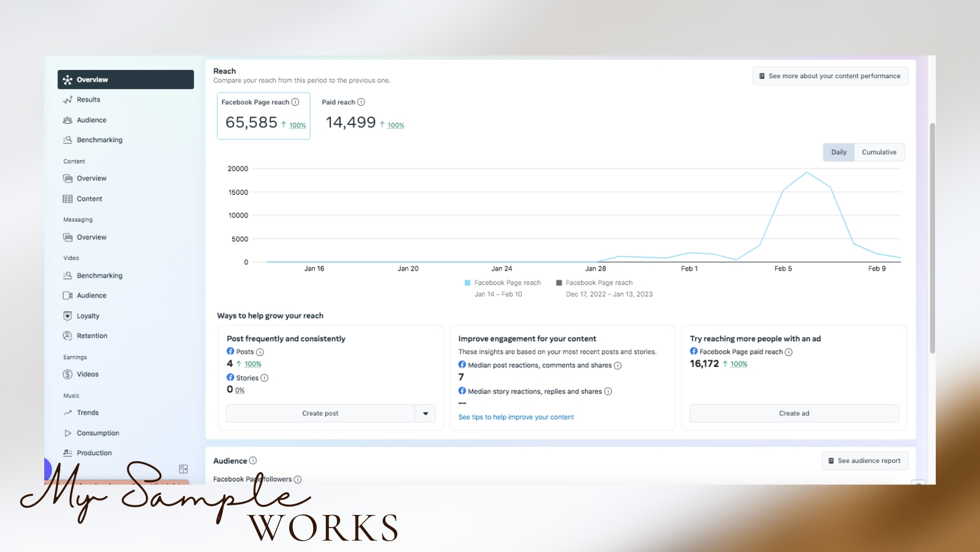Click the info icon beside Facebook Page followers
Image resolution: width=980 pixels, height=552 pixels.
[298, 480]
